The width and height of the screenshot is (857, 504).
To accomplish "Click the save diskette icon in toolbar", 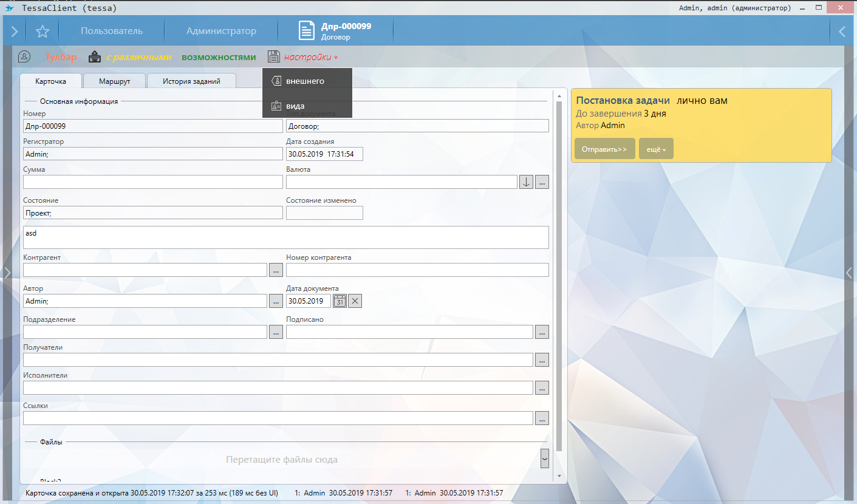I will (273, 57).
